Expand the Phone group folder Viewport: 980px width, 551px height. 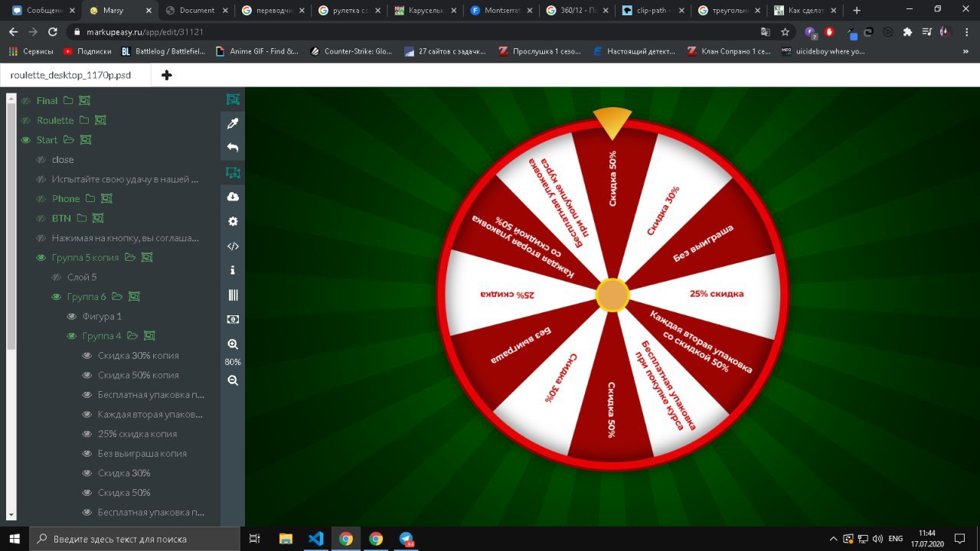coord(90,199)
